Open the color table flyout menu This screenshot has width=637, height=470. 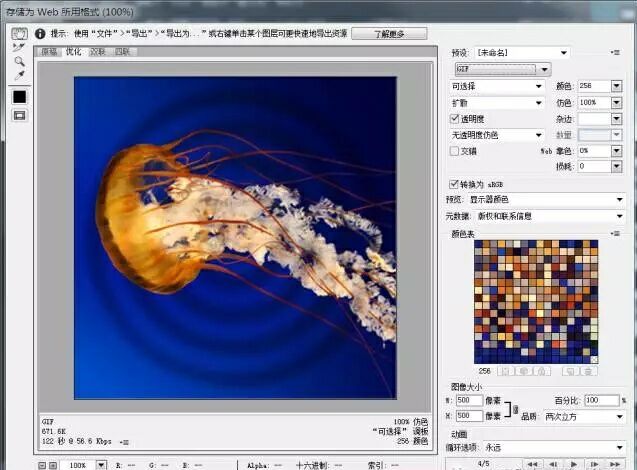[x=615, y=234]
